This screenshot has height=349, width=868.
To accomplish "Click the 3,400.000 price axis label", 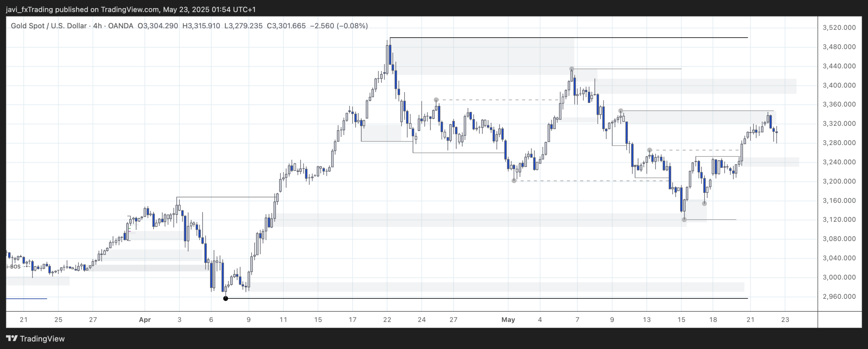I will pyautogui.click(x=839, y=85).
